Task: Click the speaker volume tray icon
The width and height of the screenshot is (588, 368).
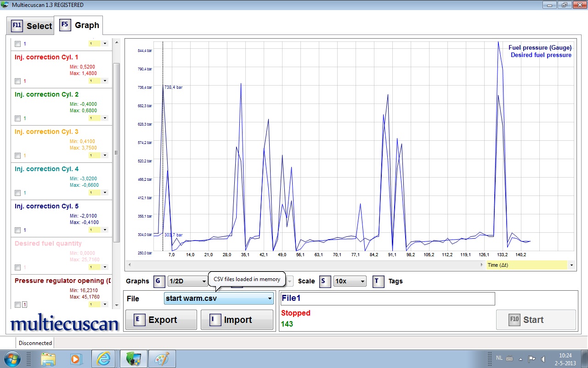Action: coord(543,359)
